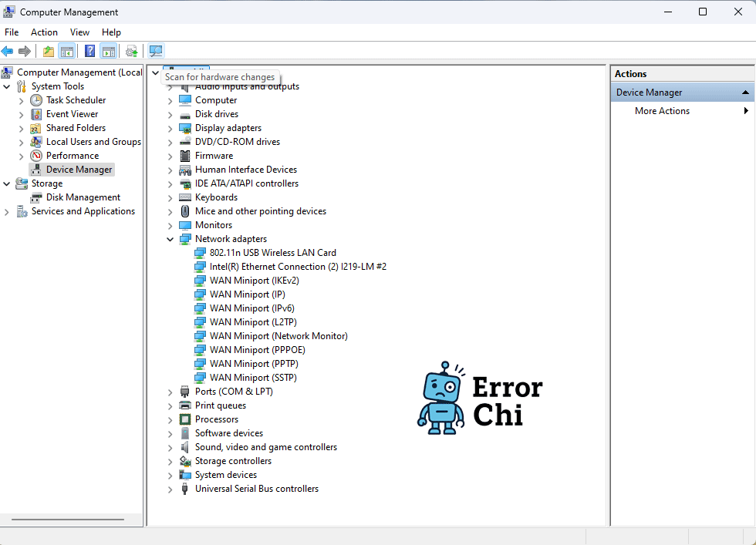Toggle the Show/Hide Console Tree icon
The height and width of the screenshot is (545, 756).
[x=67, y=52]
